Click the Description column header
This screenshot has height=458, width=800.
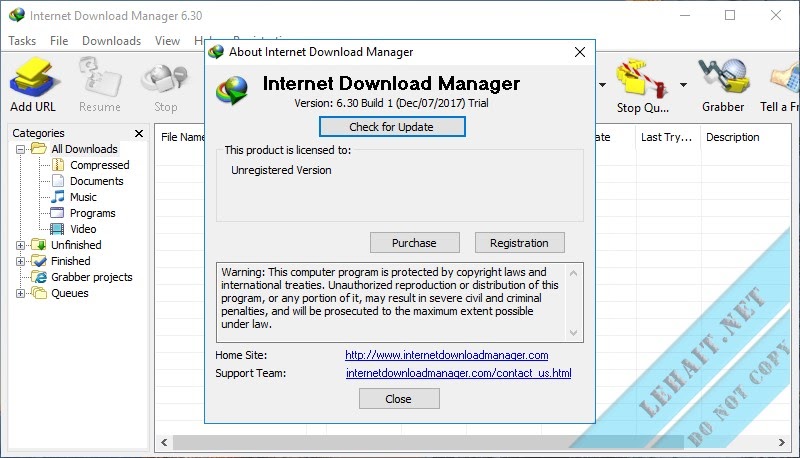[733, 137]
